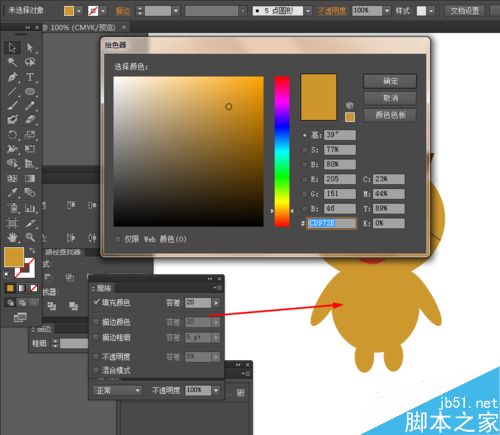
Task: Choose the Direct Selection tool
Action: pos(30,48)
